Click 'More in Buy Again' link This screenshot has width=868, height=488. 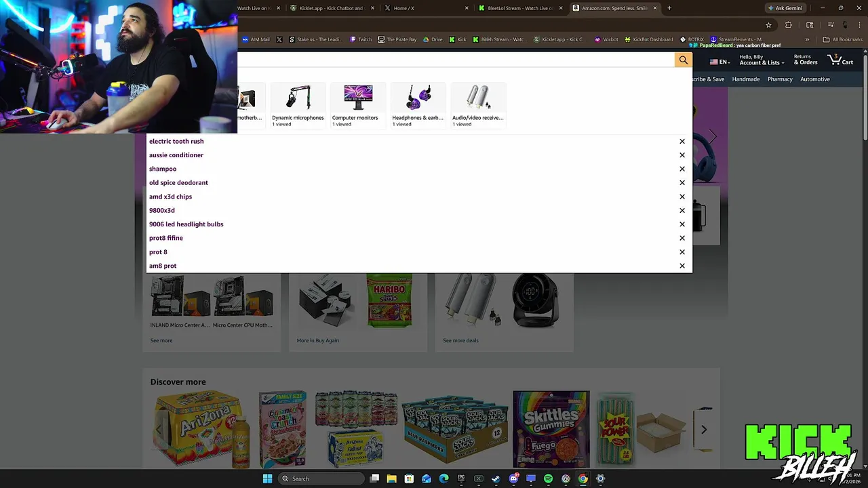(317, 340)
